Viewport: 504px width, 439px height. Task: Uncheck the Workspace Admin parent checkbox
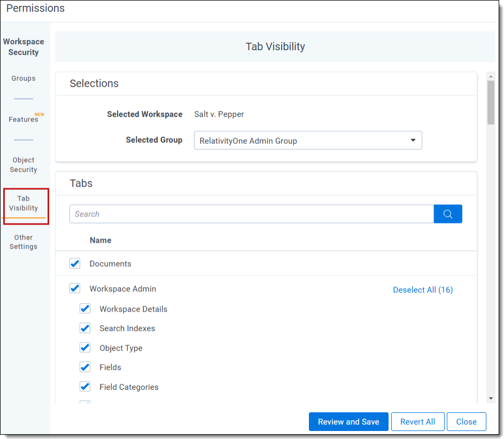[x=74, y=288]
